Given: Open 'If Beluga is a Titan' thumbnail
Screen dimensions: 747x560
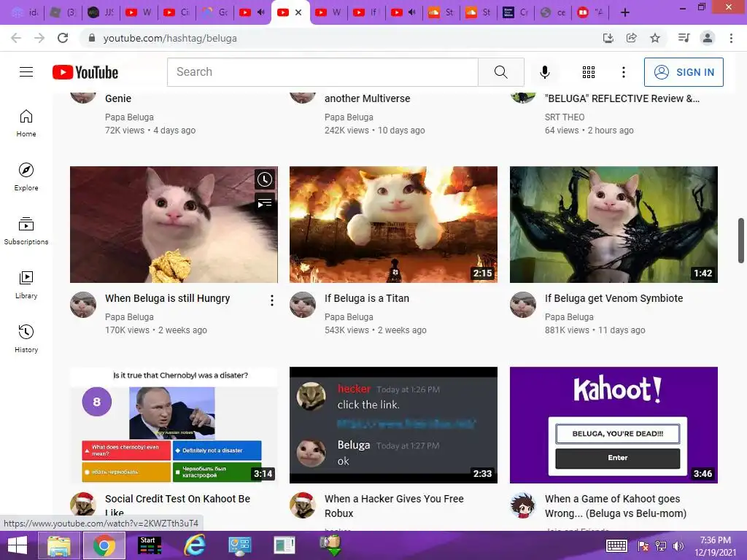Looking at the screenshot, I should [393, 225].
